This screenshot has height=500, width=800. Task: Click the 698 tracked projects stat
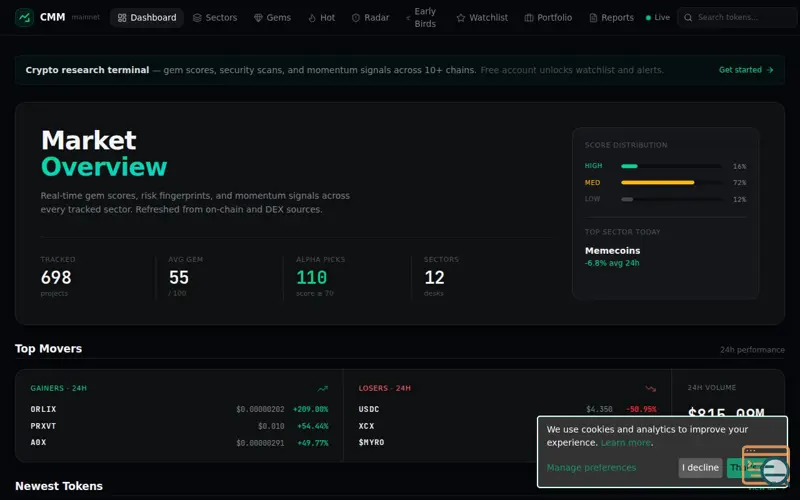56,278
